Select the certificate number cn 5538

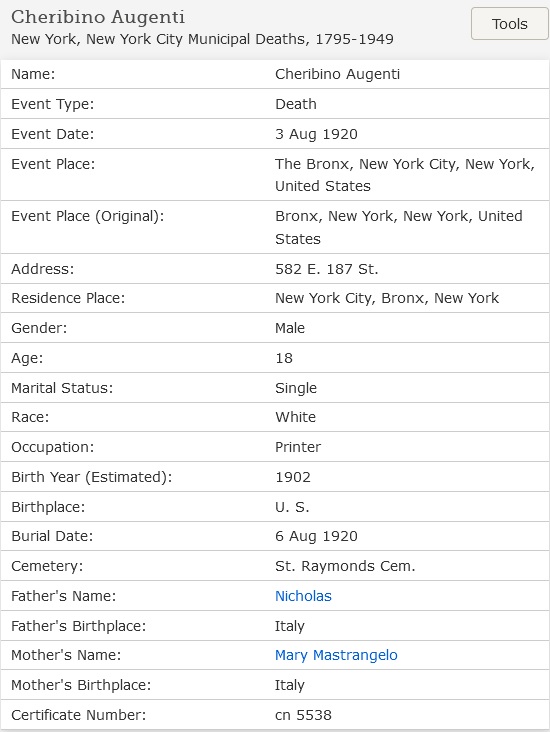pyautogui.click(x=303, y=715)
